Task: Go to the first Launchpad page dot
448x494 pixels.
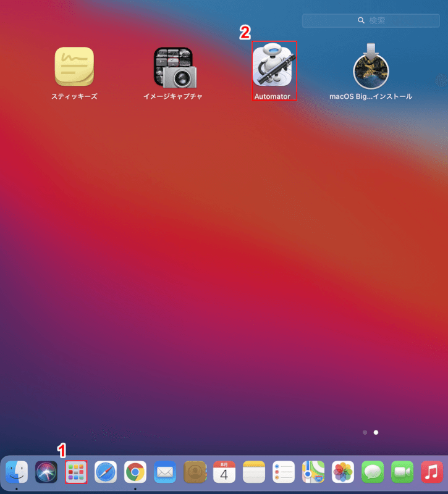Action: pyautogui.click(x=365, y=432)
